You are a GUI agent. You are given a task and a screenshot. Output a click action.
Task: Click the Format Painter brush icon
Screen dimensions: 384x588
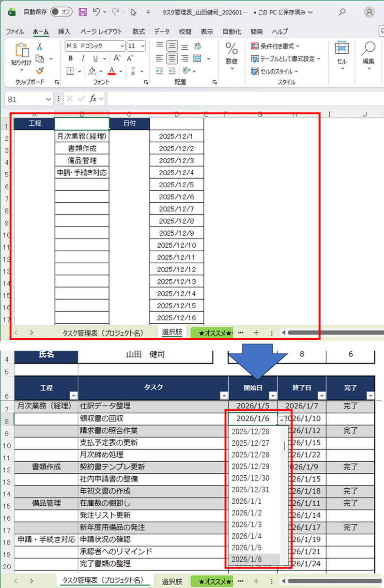pyautogui.click(x=40, y=71)
